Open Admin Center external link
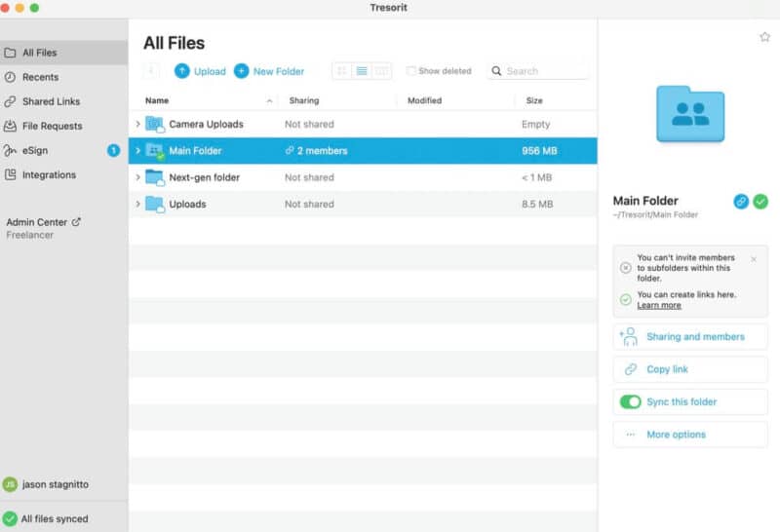Image resolution: width=780 pixels, height=532 pixels. tap(43, 222)
